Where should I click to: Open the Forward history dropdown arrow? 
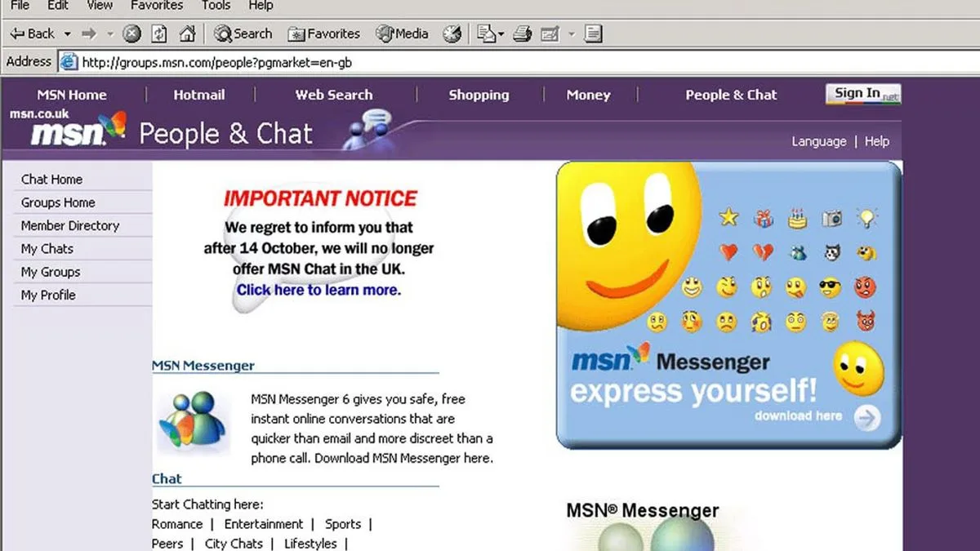110,34
